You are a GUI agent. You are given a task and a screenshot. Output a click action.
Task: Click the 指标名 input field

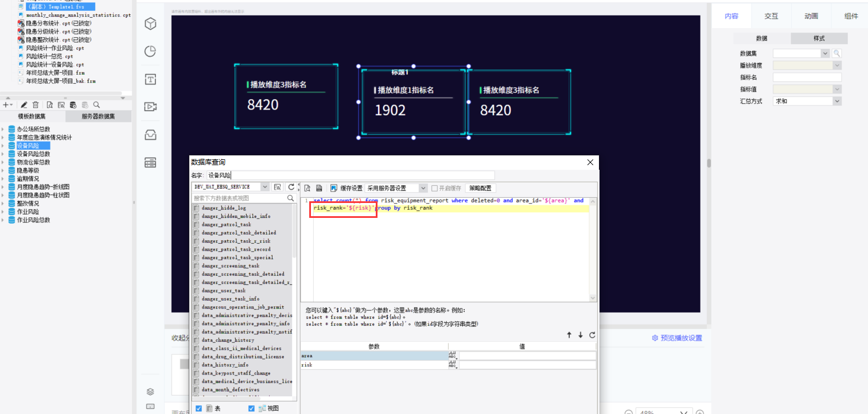pos(807,77)
